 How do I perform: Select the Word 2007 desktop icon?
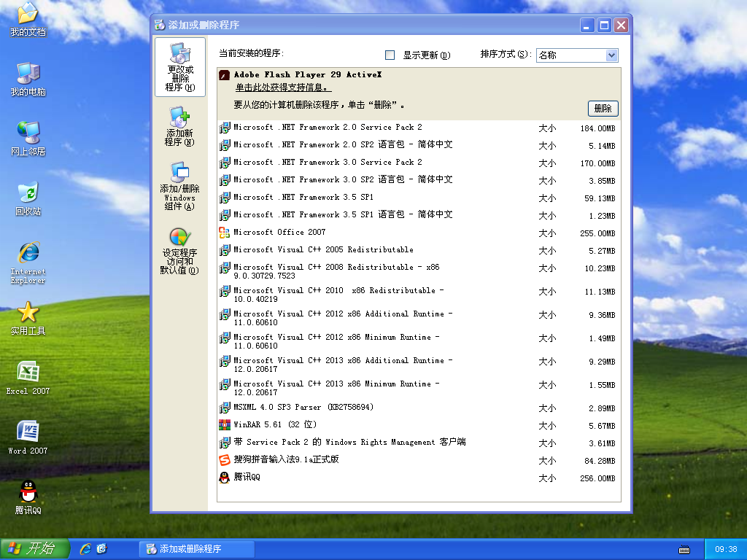click(28, 437)
